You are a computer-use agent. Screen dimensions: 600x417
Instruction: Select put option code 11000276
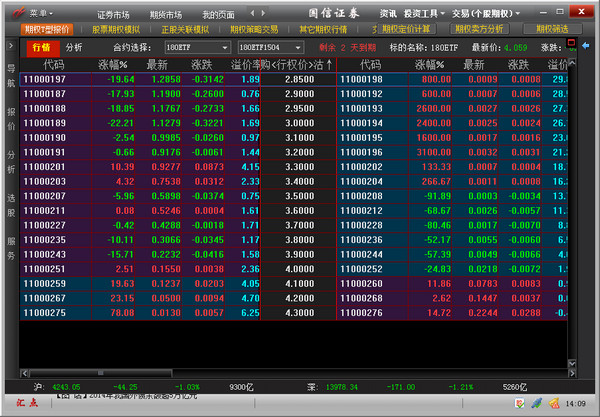361,313
